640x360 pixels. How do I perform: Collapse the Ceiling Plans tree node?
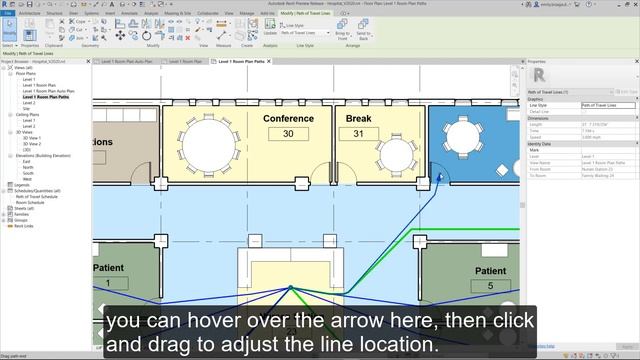10,115
